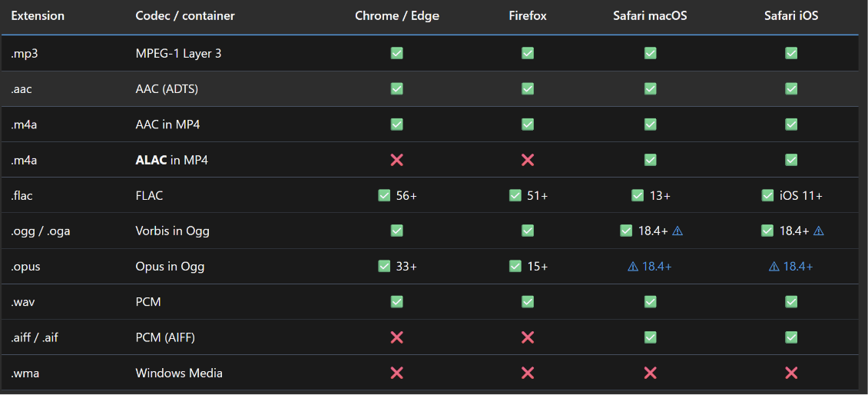868x395 pixels.
Task: Click the Opus Safari macOS warning triangle
Action: [x=633, y=267]
